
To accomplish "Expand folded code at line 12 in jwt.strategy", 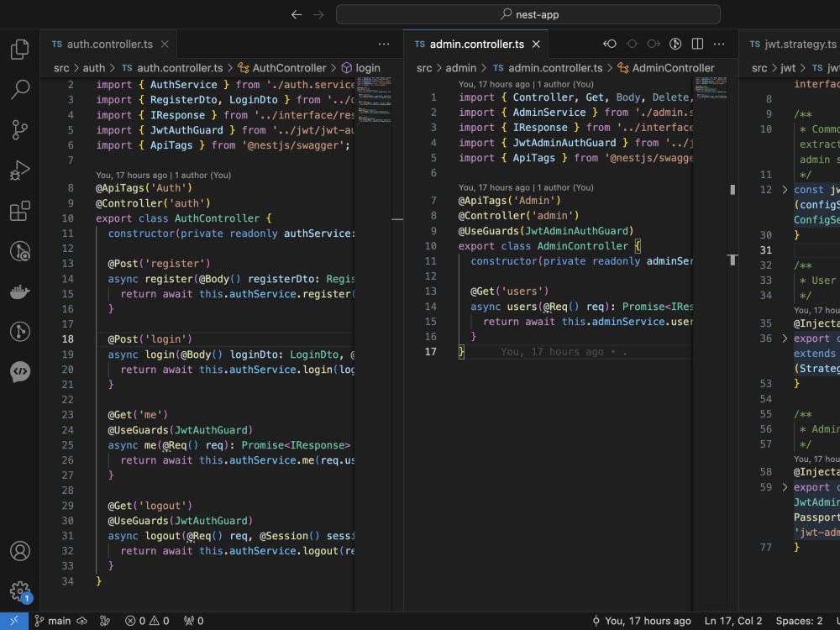I will click(785, 190).
